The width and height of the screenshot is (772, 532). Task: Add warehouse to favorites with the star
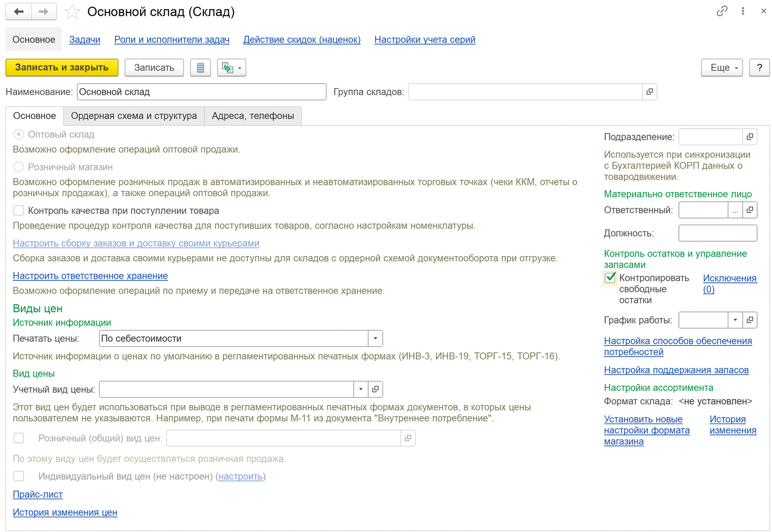pos(72,11)
